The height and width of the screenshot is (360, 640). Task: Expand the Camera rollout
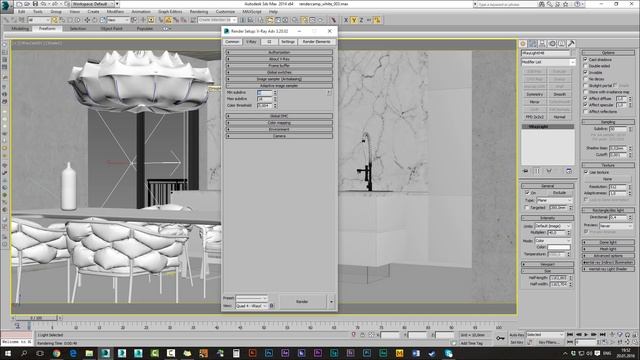point(279,136)
